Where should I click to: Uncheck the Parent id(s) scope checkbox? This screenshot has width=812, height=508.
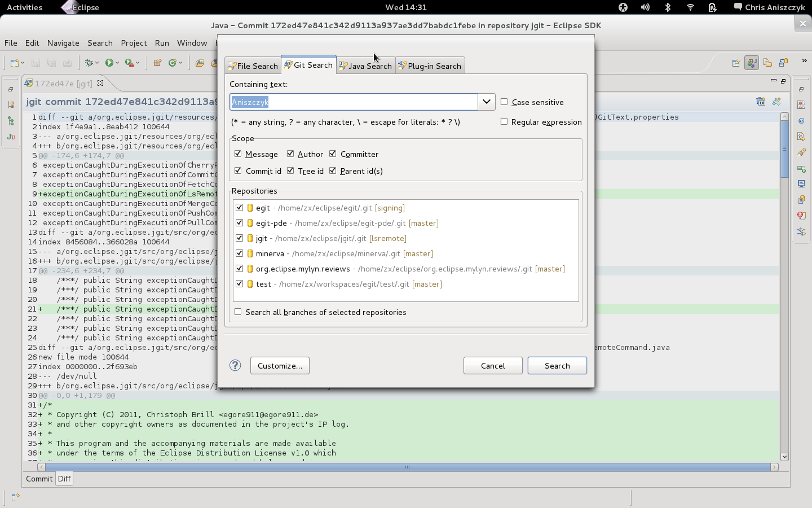pyautogui.click(x=333, y=170)
